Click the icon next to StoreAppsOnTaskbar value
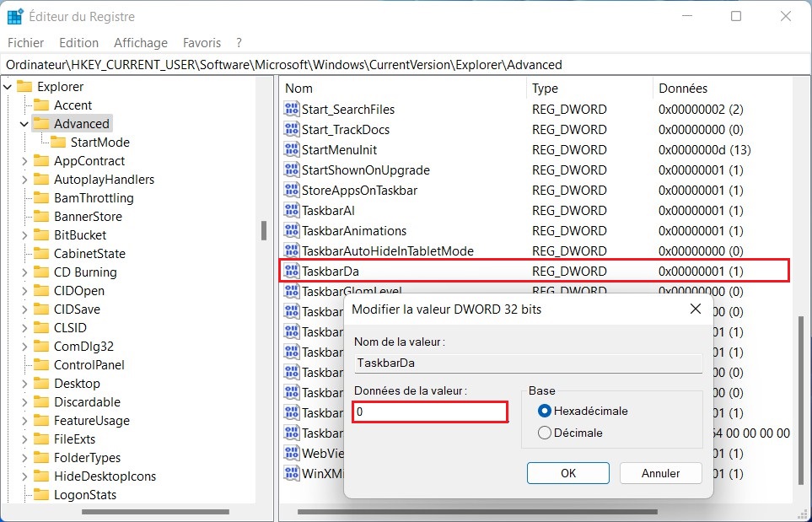Image resolution: width=812 pixels, height=522 pixels. tap(292, 191)
